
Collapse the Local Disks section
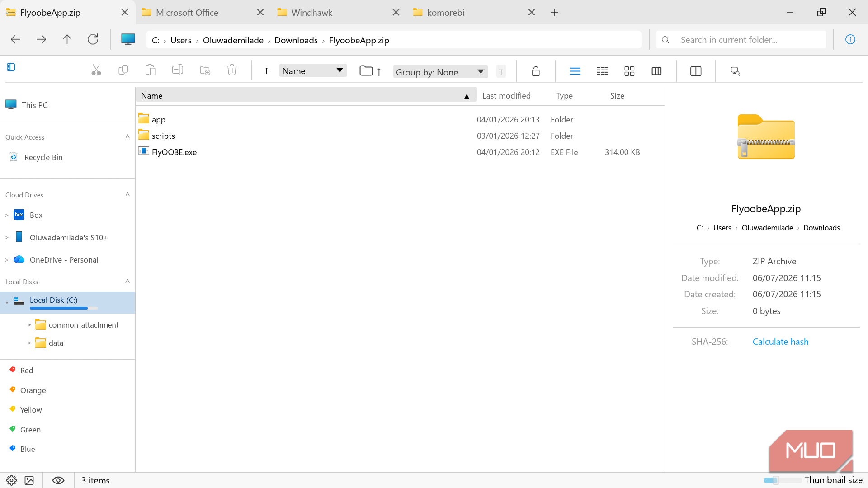[127, 281]
